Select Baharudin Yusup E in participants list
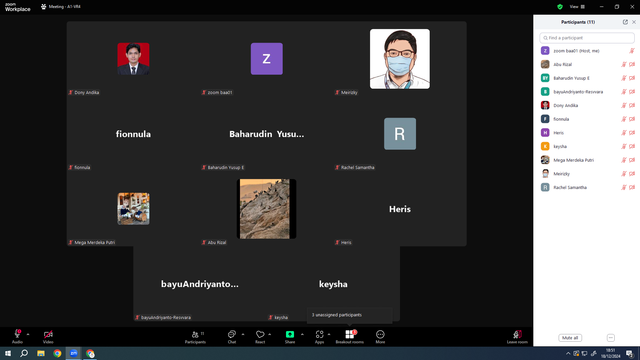 pos(587,78)
